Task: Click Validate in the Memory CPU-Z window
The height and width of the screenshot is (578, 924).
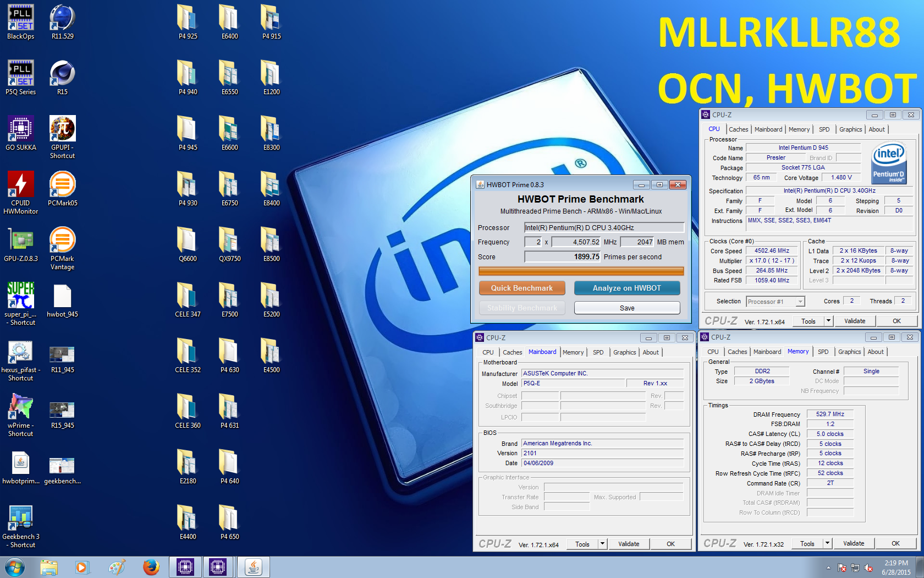Action: pyautogui.click(x=854, y=543)
